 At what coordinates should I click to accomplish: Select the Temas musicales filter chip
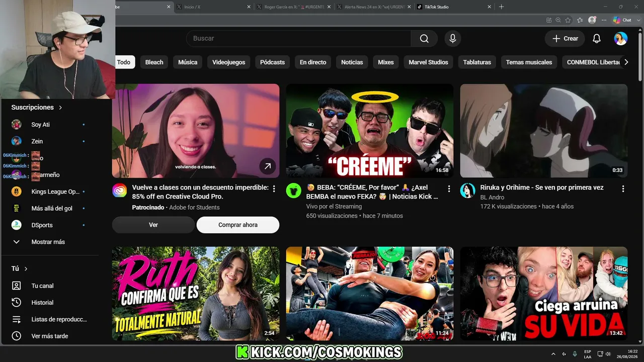coord(529,62)
